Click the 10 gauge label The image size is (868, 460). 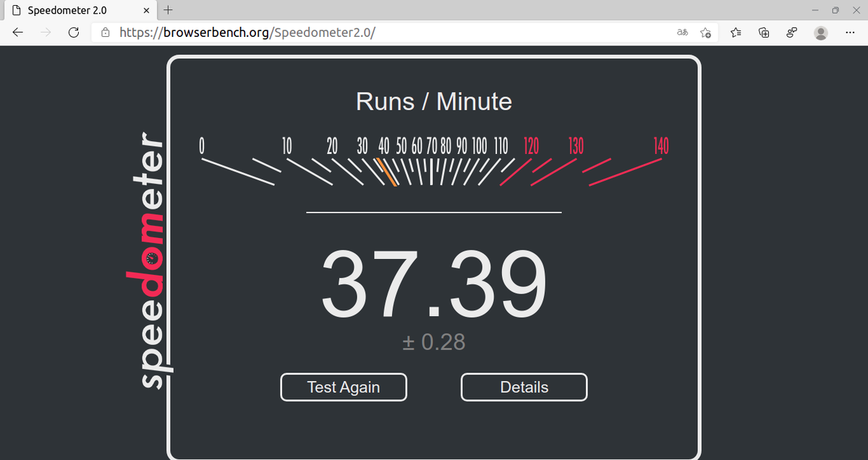tap(286, 146)
